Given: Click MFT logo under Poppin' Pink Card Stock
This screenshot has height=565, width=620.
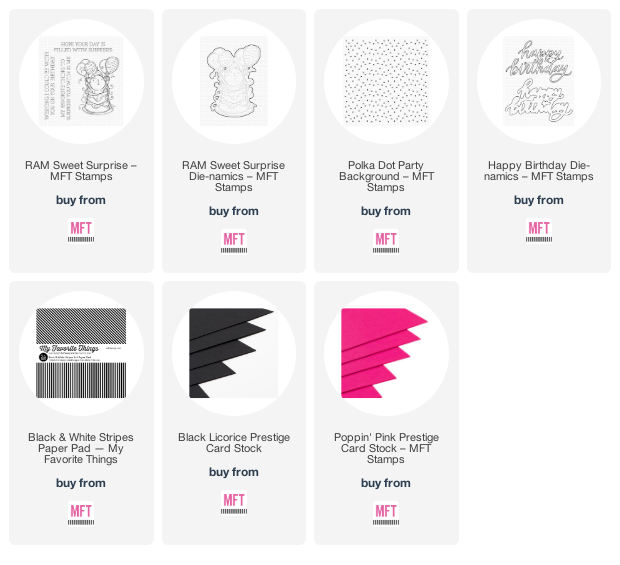Looking at the screenshot, I should pyautogui.click(x=386, y=514).
